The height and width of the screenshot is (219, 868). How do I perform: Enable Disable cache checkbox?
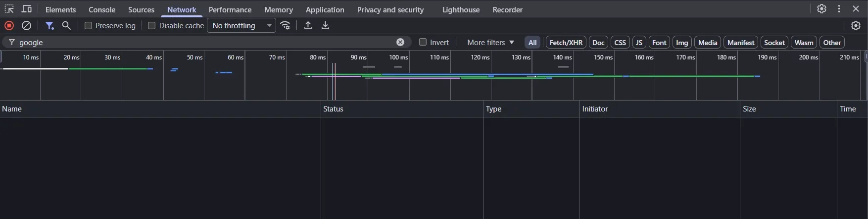(152, 26)
